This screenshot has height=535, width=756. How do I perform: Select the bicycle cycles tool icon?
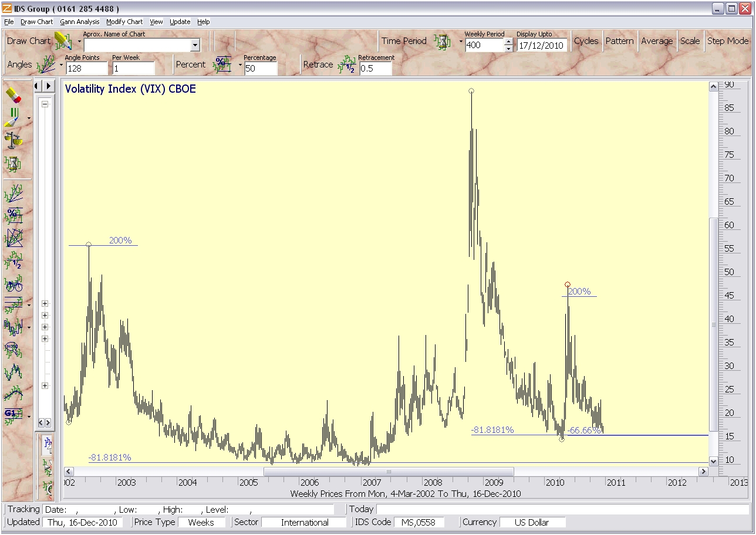click(13, 285)
